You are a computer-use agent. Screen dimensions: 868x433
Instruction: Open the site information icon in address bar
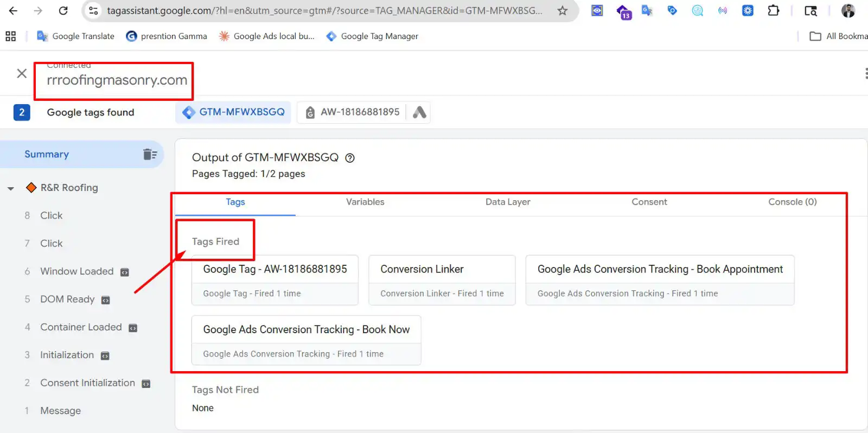pyautogui.click(x=93, y=10)
